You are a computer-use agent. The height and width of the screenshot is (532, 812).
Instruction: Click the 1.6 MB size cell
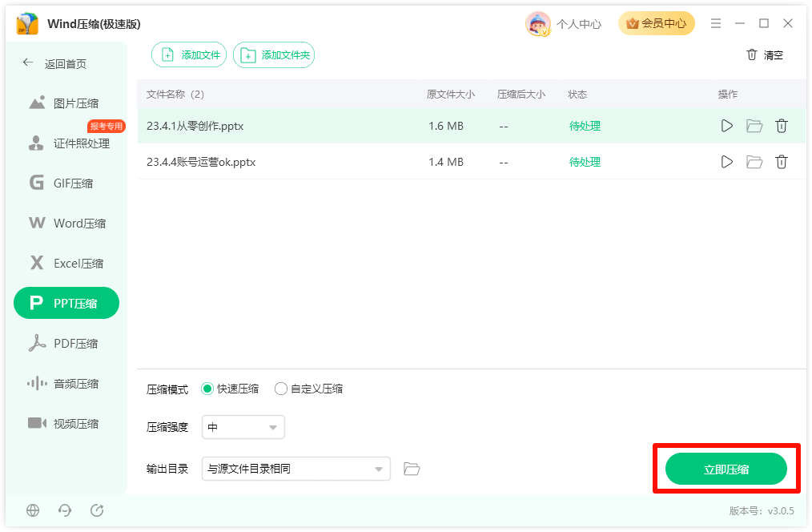coord(446,126)
